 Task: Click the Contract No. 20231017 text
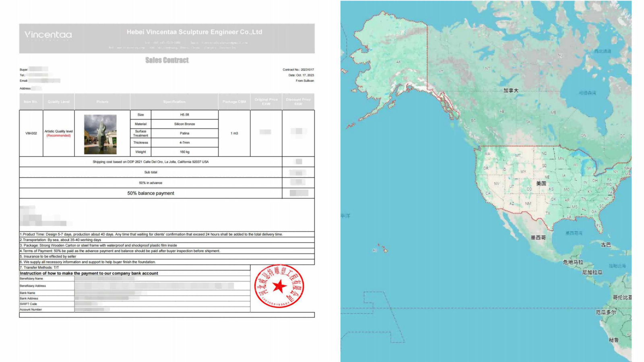pyautogui.click(x=298, y=70)
